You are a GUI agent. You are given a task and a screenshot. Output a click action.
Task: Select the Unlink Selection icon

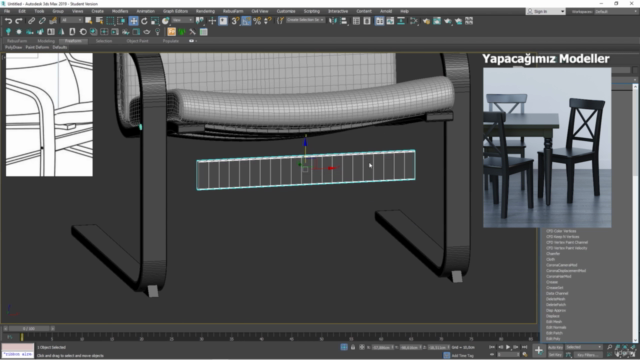coord(42,21)
